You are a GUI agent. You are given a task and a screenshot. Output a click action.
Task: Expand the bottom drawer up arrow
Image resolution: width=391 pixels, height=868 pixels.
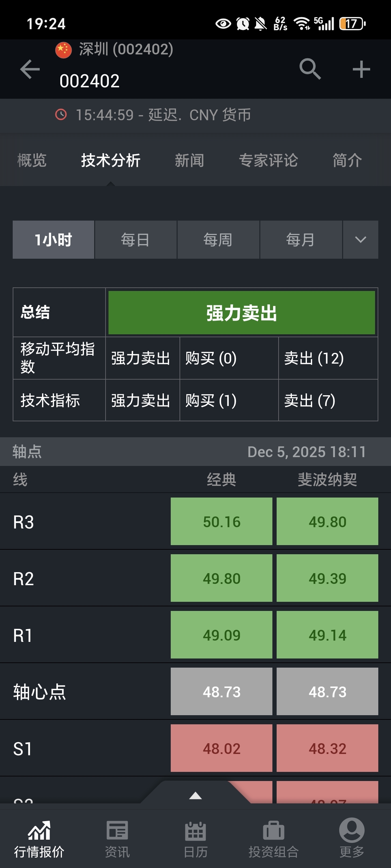195,796
